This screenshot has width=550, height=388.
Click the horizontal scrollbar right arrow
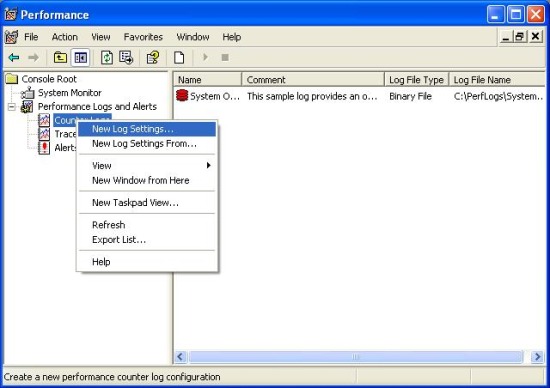pyautogui.click(x=537, y=357)
